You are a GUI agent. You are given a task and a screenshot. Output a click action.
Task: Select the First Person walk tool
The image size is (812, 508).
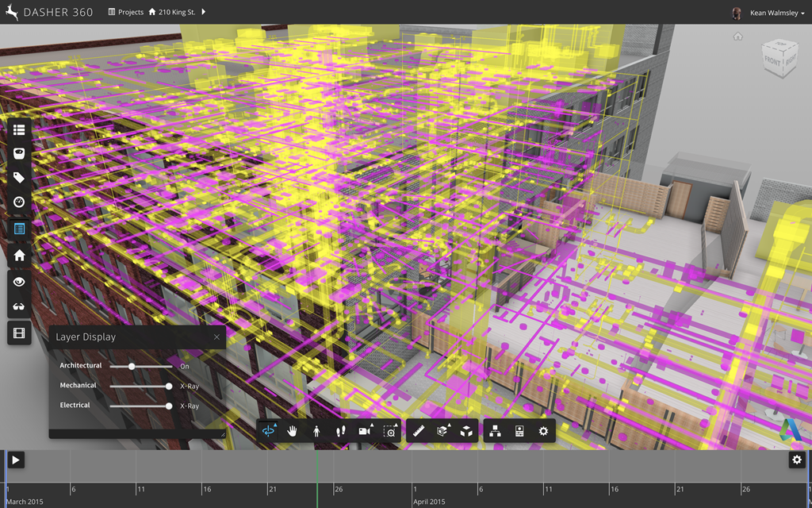pos(316,431)
